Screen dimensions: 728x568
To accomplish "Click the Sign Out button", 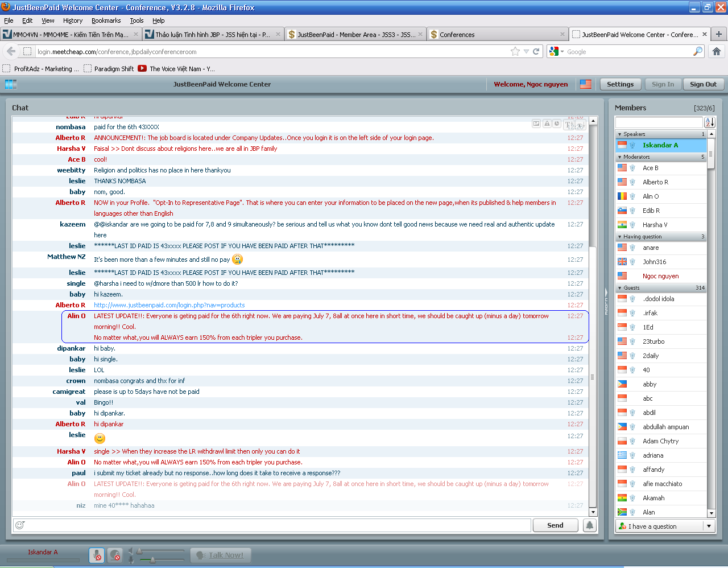I will click(x=703, y=84).
